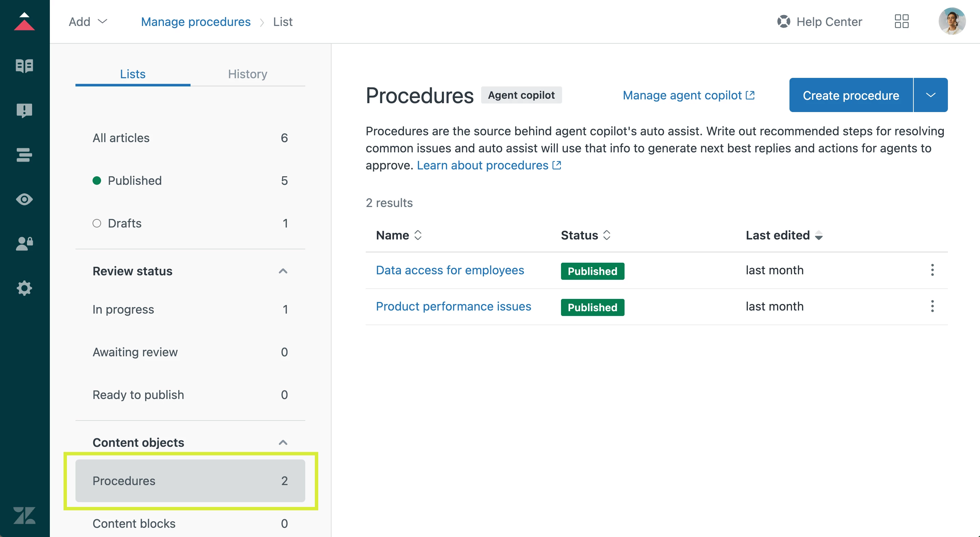
Task: Open the eye icon in sidebar
Action: [24, 199]
